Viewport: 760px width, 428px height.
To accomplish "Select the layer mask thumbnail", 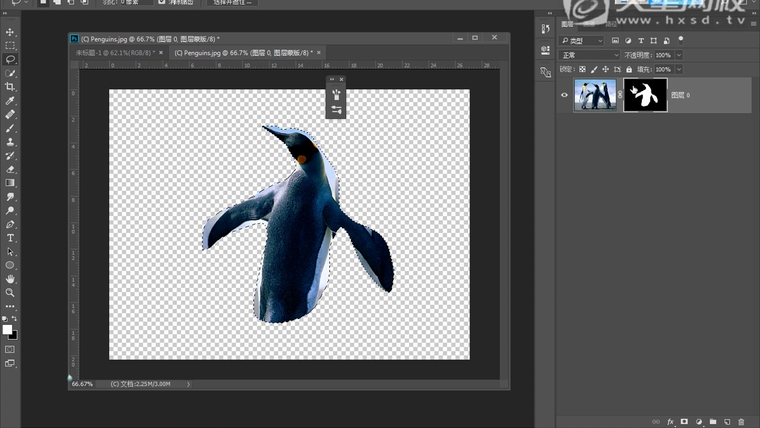I will pos(645,95).
